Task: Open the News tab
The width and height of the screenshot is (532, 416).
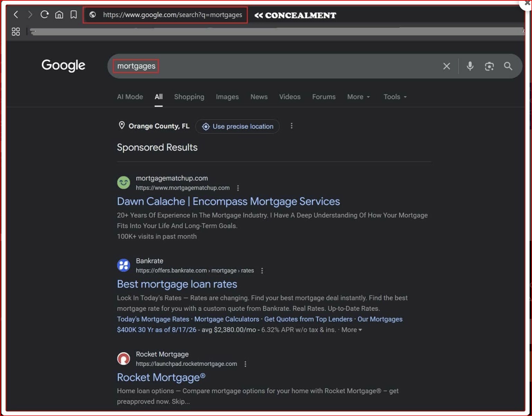Action: click(259, 97)
